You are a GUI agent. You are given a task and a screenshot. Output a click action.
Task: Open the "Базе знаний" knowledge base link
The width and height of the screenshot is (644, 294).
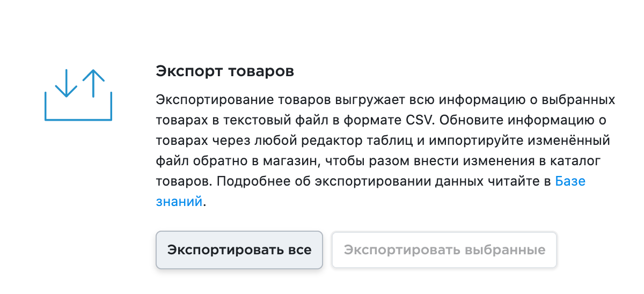click(x=569, y=181)
